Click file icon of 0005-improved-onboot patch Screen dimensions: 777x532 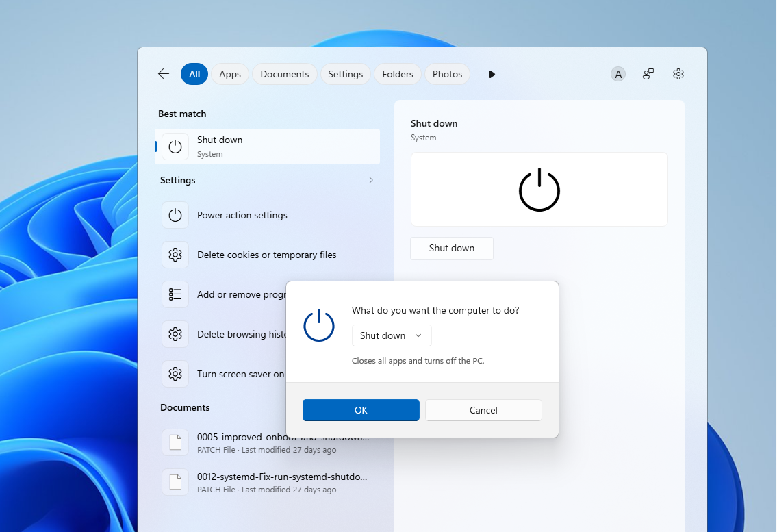tap(175, 442)
